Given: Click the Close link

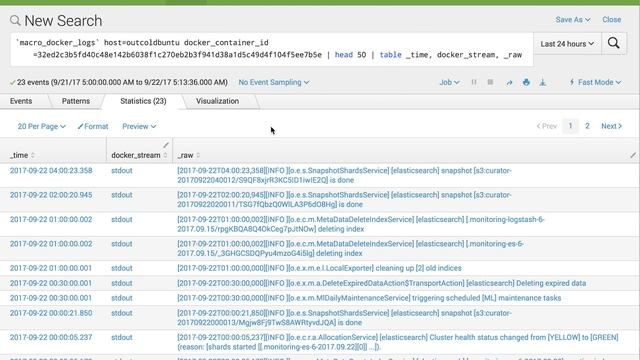Looking at the screenshot, I should pos(611,20).
